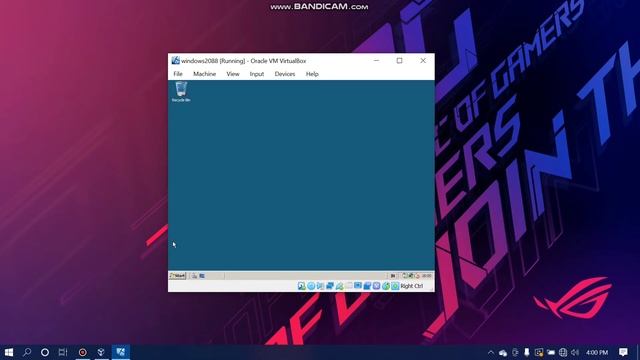Minimize the VirtualBox VM window
Image resolution: width=640 pixels, height=360 pixels.
coord(376,60)
